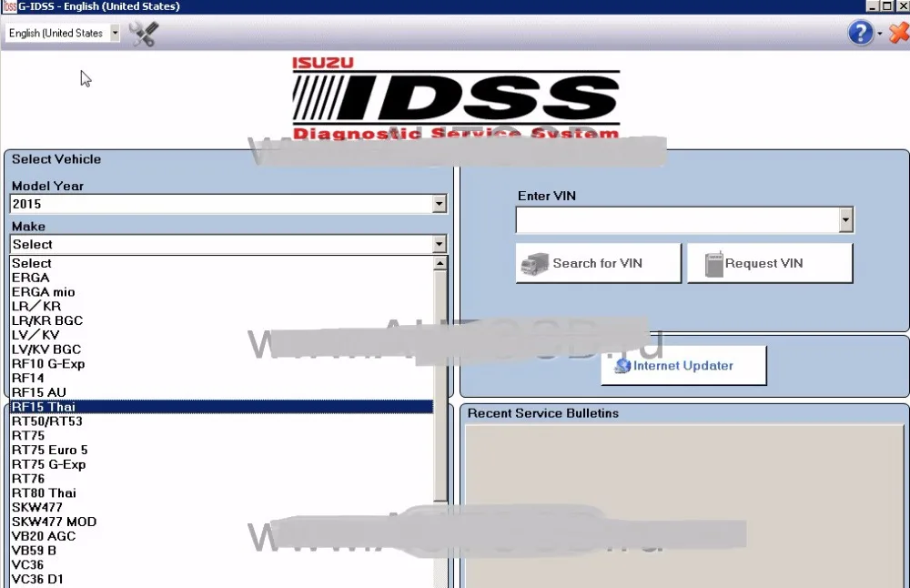Select RT75 Euro 5 in the list
The height and width of the screenshot is (588, 910).
pos(221,450)
